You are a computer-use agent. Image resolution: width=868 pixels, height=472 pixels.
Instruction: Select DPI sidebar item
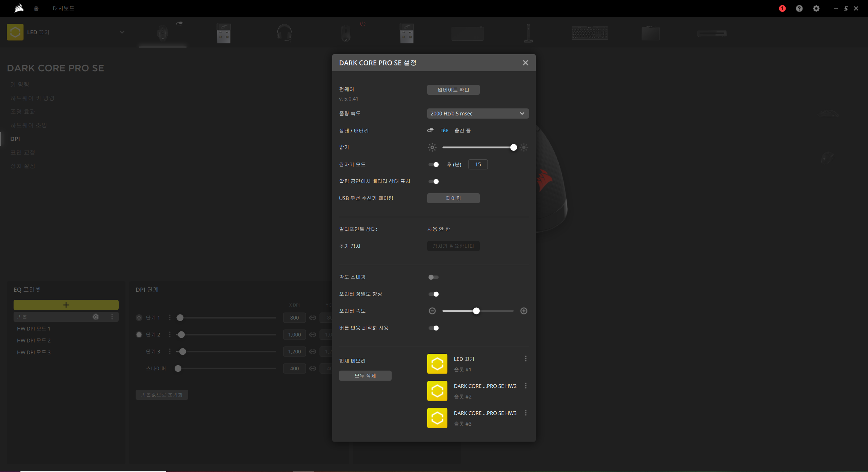click(15, 139)
